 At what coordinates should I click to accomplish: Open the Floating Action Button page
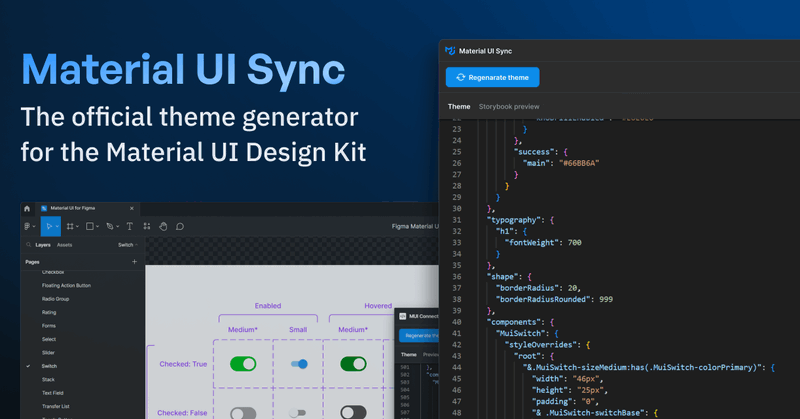(x=66, y=286)
